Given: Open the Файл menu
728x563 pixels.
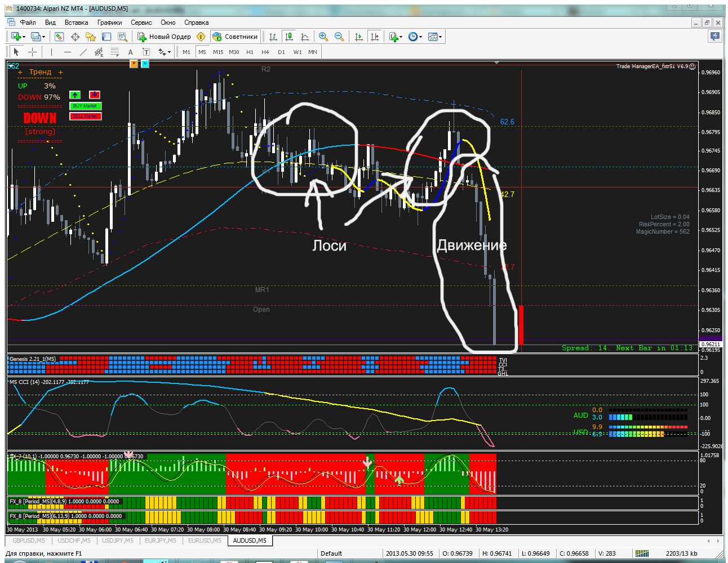Looking at the screenshot, I should (28, 23).
